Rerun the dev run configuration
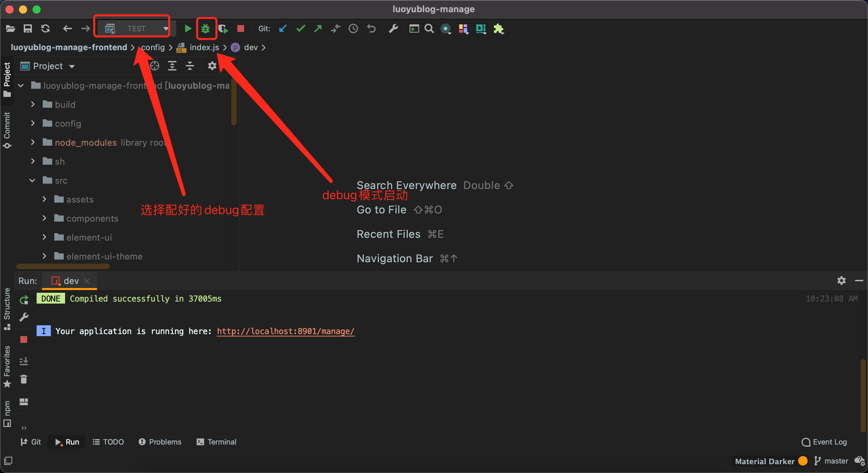 click(24, 300)
